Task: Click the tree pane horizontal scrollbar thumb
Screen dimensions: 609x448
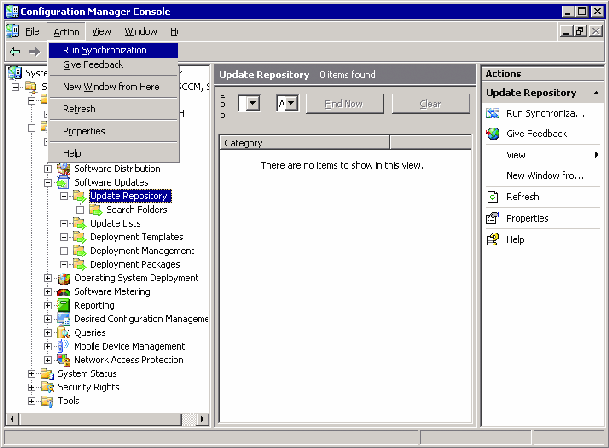Action: tap(101, 419)
